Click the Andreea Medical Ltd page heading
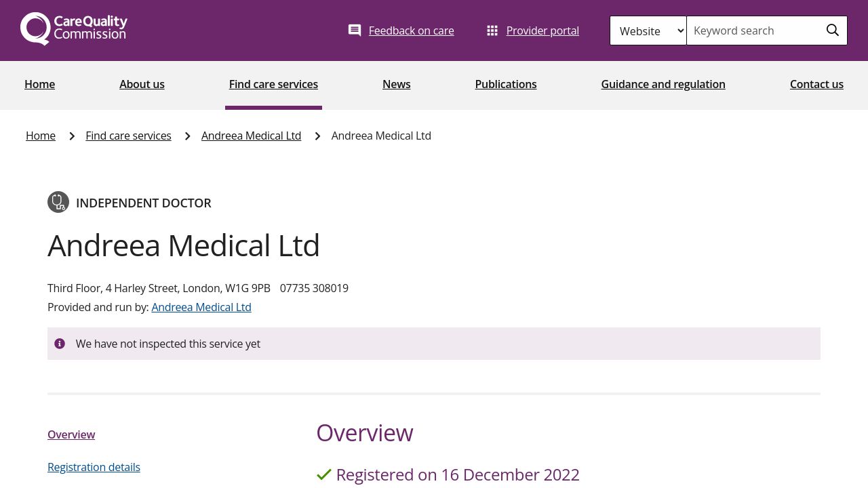 [x=184, y=245]
